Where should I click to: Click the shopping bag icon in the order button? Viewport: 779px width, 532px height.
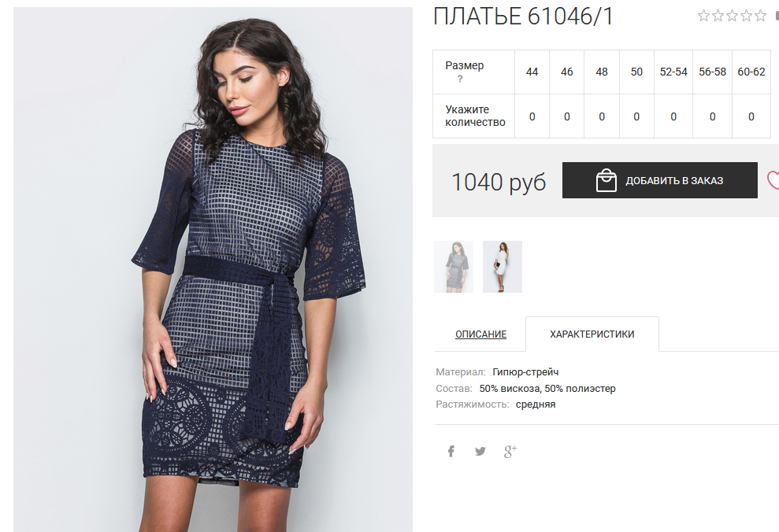point(607,180)
